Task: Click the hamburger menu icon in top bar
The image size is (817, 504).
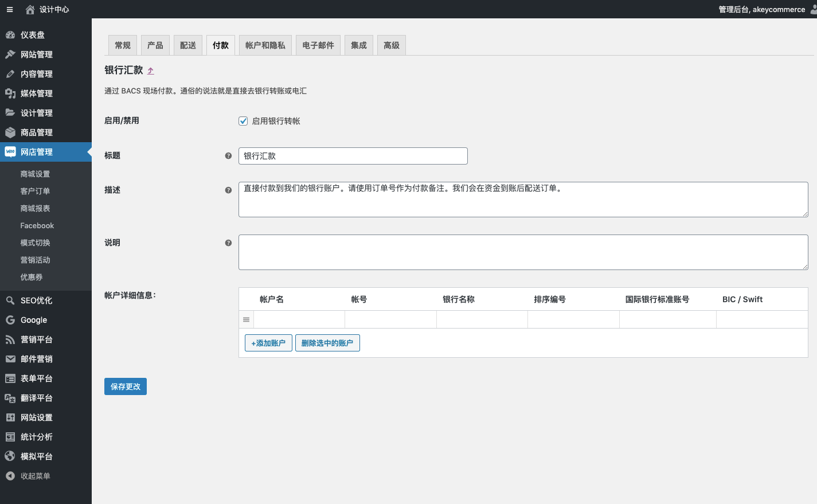Action: 10,10
